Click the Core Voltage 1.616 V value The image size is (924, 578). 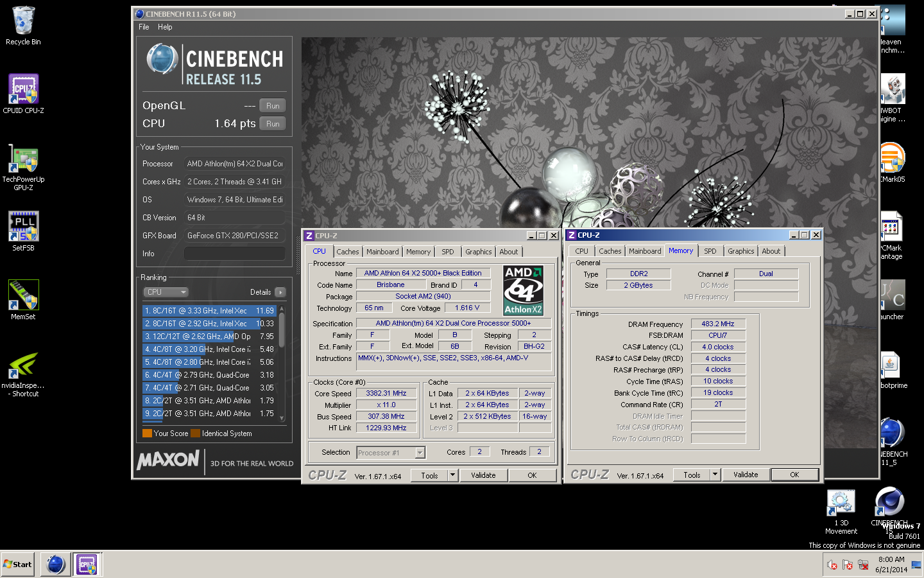click(x=467, y=308)
